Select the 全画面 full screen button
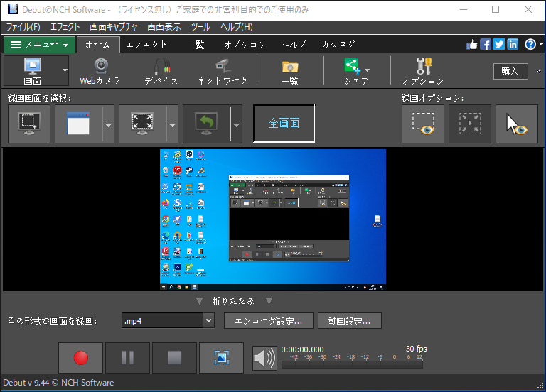Image resolution: width=546 pixels, height=392 pixels. click(x=284, y=124)
